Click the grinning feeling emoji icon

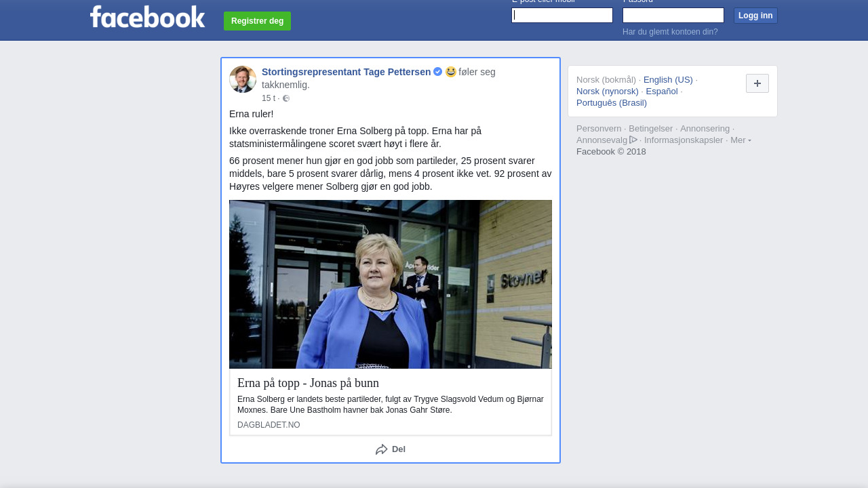pyautogui.click(x=451, y=72)
